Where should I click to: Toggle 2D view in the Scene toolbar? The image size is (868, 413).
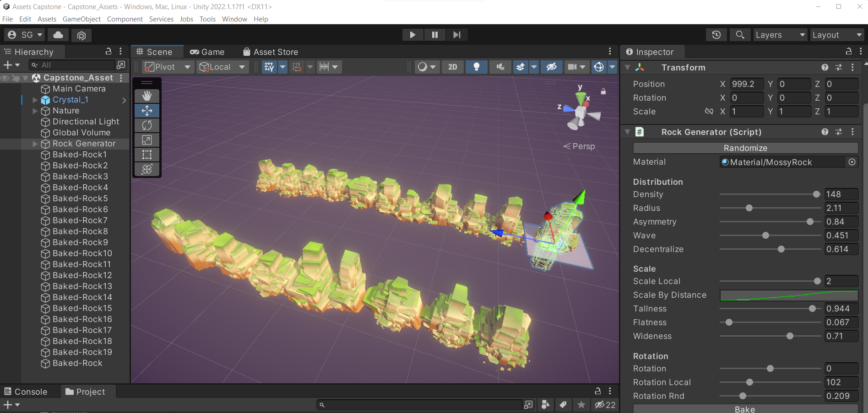coord(452,67)
